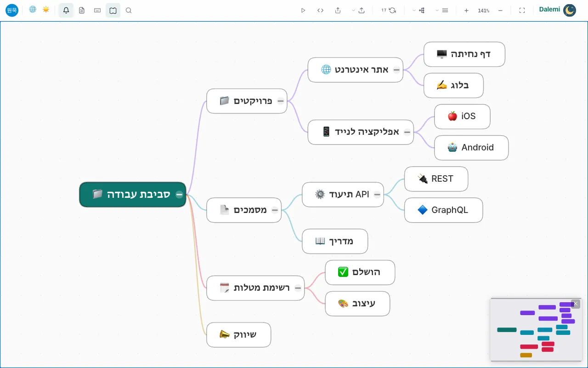Start presentation with play icon
The image size is (588, 368).
pyautogui.click(x=303, y=10)
